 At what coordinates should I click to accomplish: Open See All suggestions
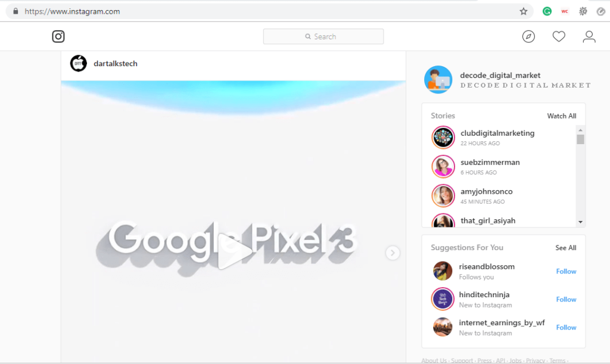(565, 247)
